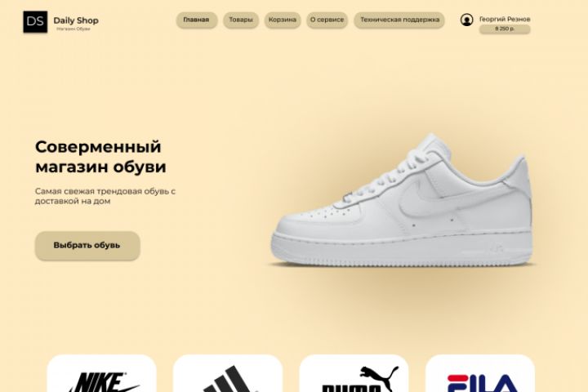Click the Магазин Обуви subtitle under logo
This screenshot has height=392, width=588.
coord(73,29)
